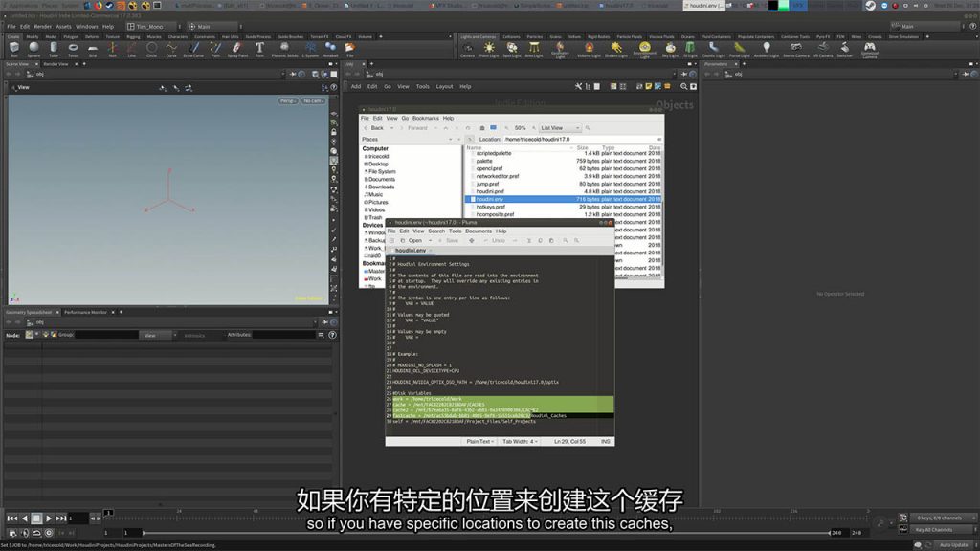The image size is (980, 551).
Task: Open Downloads in the Places sidebar
Action: point(381,187)
